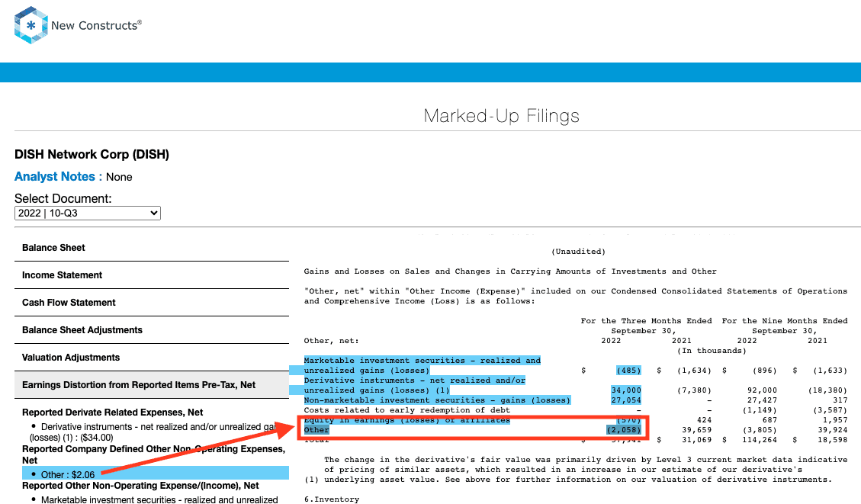
Task: Click the highlighted 27,054 non-marketable value
Action: click(626, 400)
